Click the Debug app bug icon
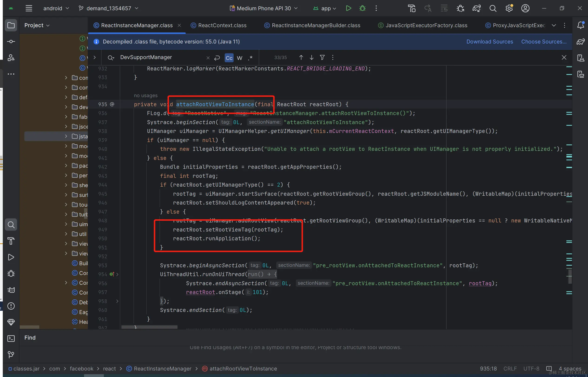588x377 pixels. coord(362,8)
